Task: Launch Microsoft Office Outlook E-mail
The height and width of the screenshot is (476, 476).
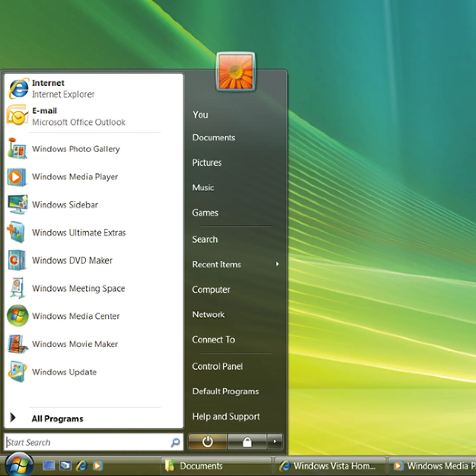Action: 94,116
